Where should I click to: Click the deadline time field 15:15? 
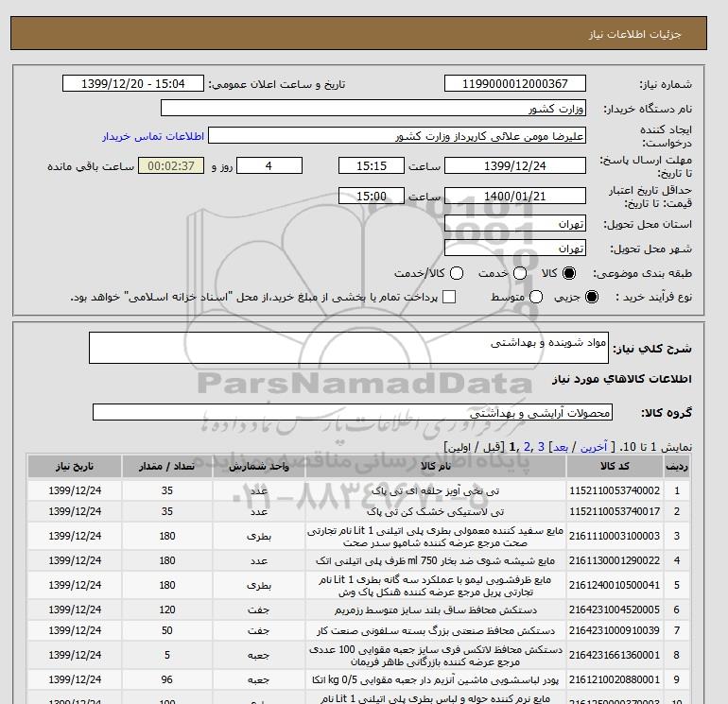pos(372,165)
